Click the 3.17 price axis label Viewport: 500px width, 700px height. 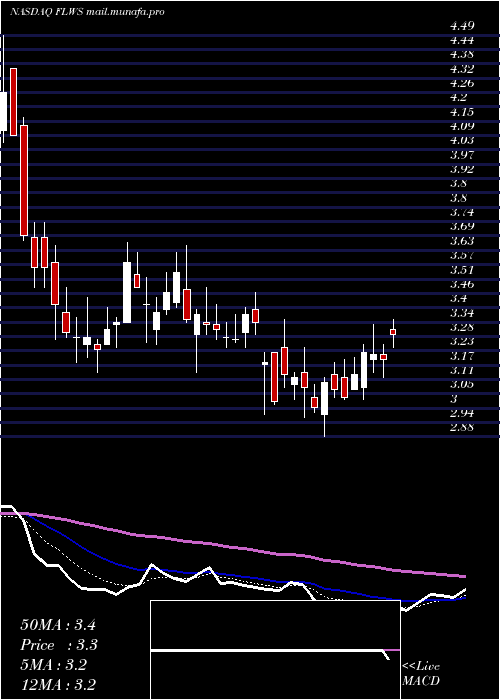[x=462, y=356]
